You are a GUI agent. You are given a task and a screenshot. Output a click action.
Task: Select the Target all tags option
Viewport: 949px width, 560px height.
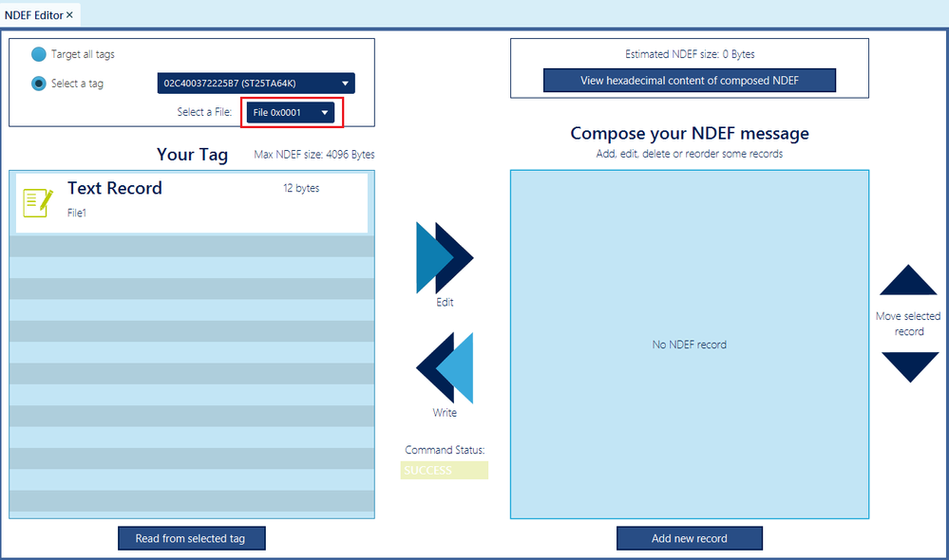(39, 54)
